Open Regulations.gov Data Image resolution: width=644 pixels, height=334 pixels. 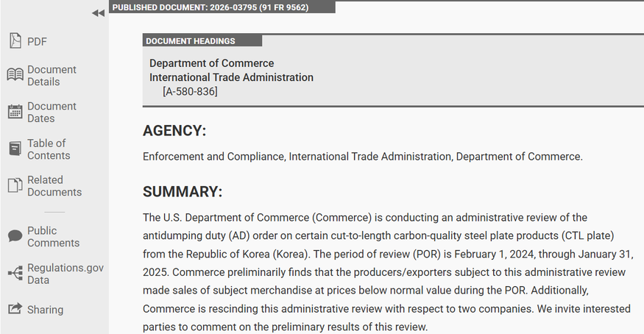[x=66, y=274]
